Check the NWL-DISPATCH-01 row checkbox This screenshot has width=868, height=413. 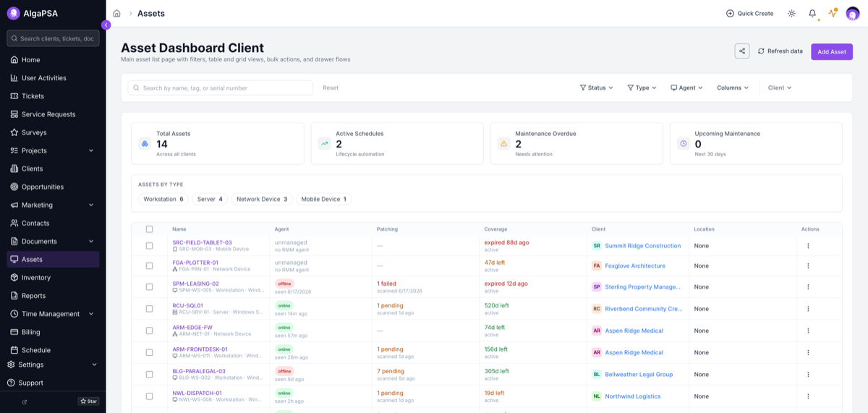150,396
